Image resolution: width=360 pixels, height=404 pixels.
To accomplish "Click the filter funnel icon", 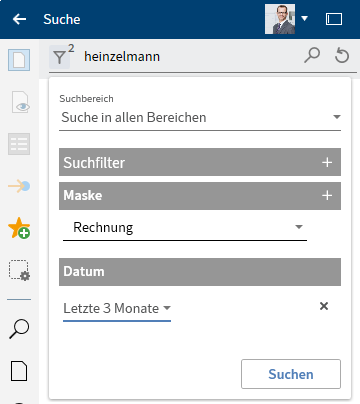I will click(x=60, y=57).
